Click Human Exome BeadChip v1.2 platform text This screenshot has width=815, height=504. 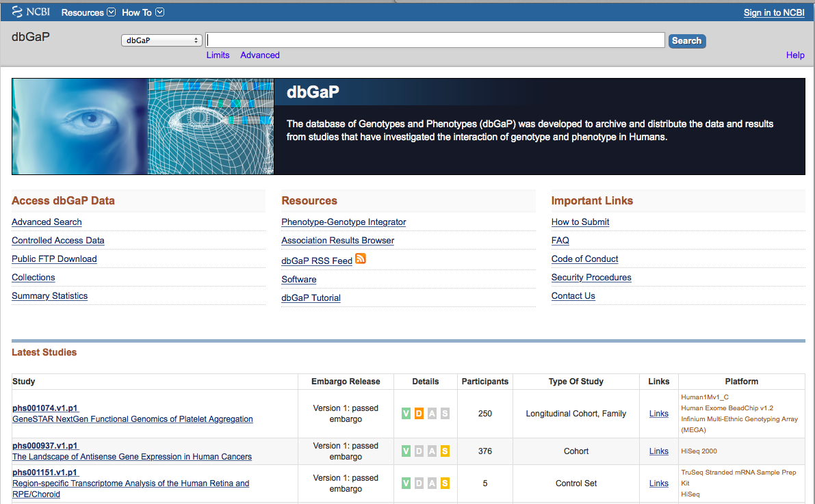(x=727, y=408)
